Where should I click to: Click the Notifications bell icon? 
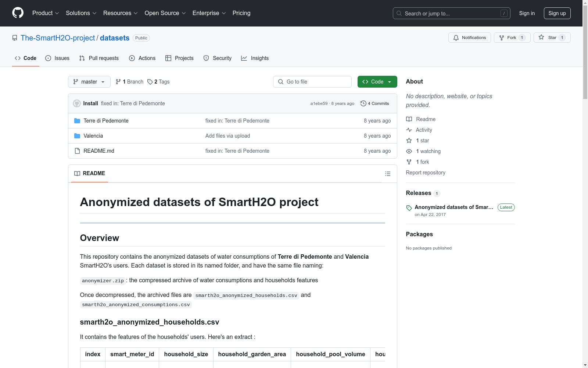(x=456, y=38)
